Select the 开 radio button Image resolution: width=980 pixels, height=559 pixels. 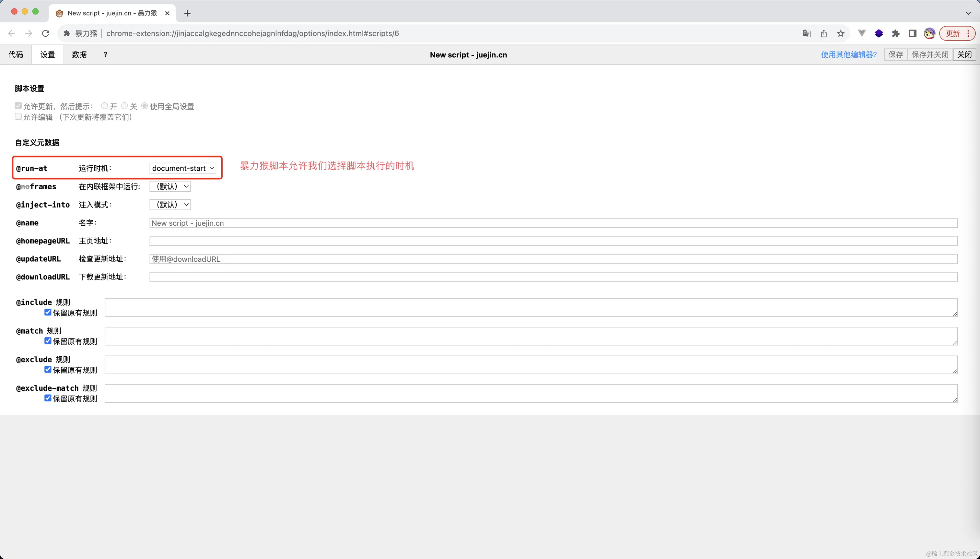[104, 106]
